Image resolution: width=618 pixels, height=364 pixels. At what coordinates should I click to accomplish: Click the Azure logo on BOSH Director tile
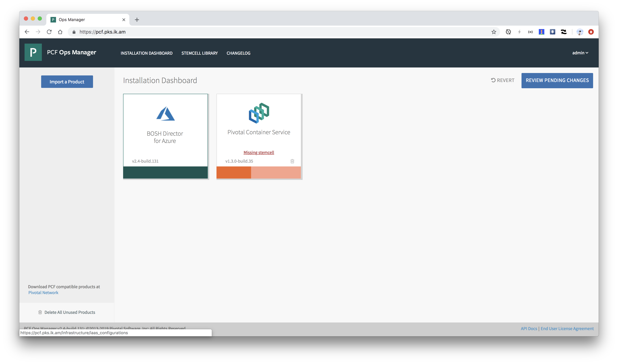click(165, 114)
